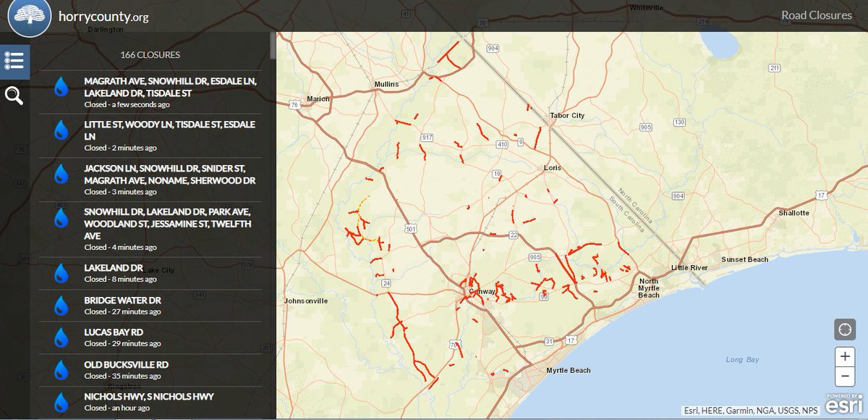Click the Long Bay water label
The image size is (868, 420).
click(x=741, y=360)
